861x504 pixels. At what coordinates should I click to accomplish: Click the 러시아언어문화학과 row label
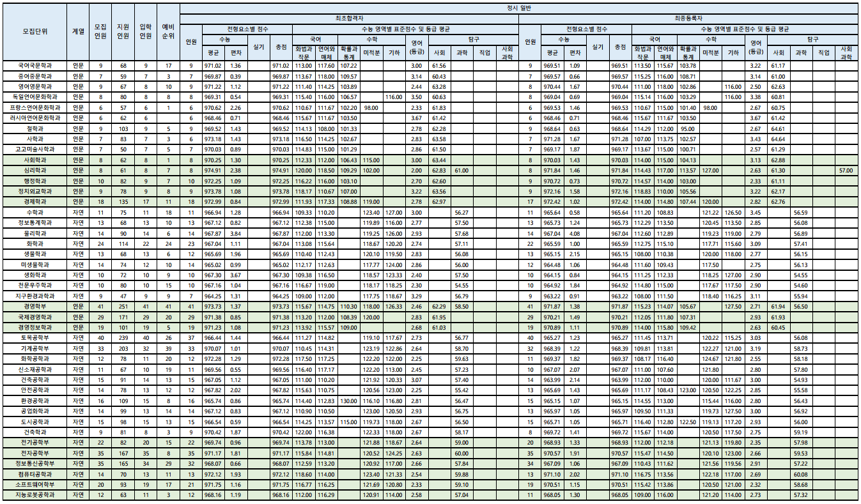coord(35,118)
